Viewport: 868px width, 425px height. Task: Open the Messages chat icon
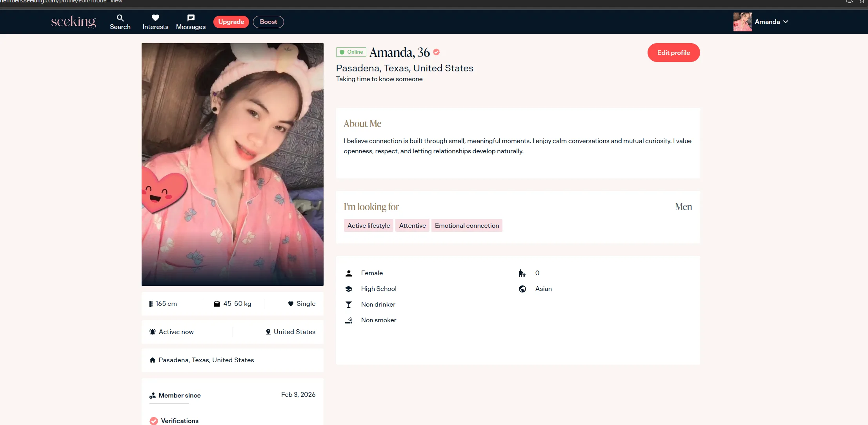pyautogui.click(x=191, y=18)
